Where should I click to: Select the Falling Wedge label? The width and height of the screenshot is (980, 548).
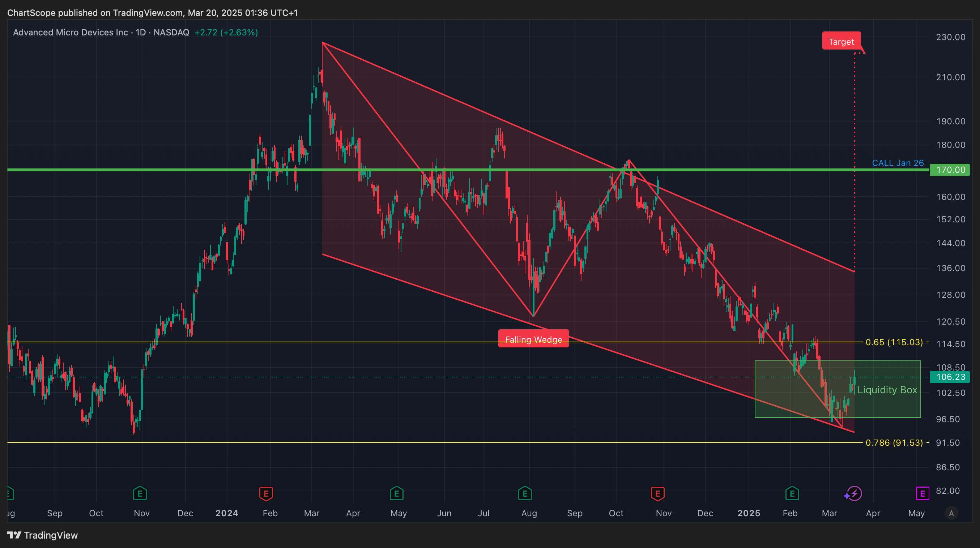click(x=533, y=339)
